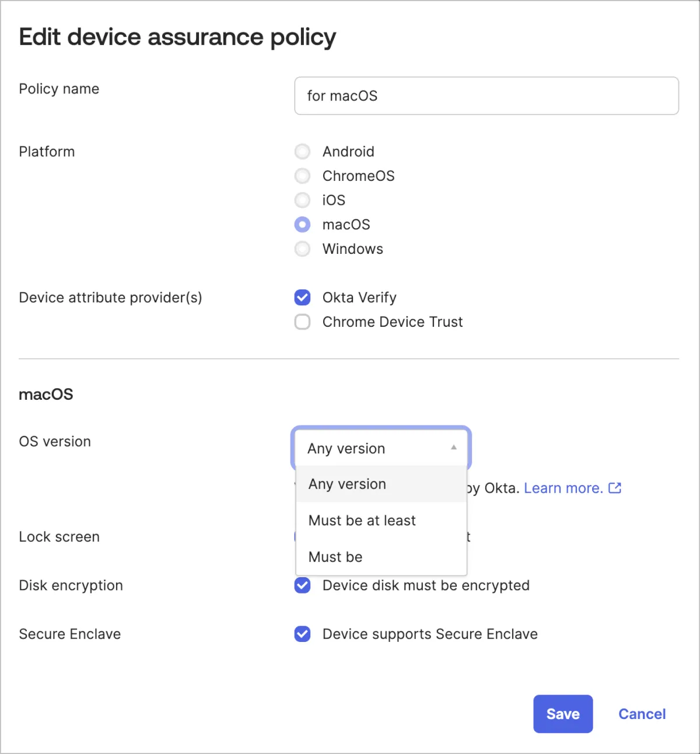Image resolution: width=700 pixels, height=754 pixels.
Task: Click the Save button
Action: pyautogui.click(x=562, y=714)
